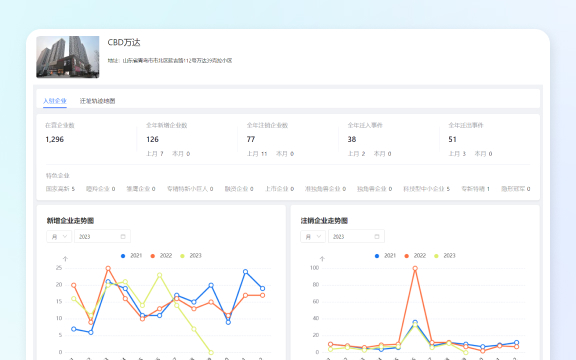Toggle the 2023 legend in 新增企业走势图

coord(191,256)
